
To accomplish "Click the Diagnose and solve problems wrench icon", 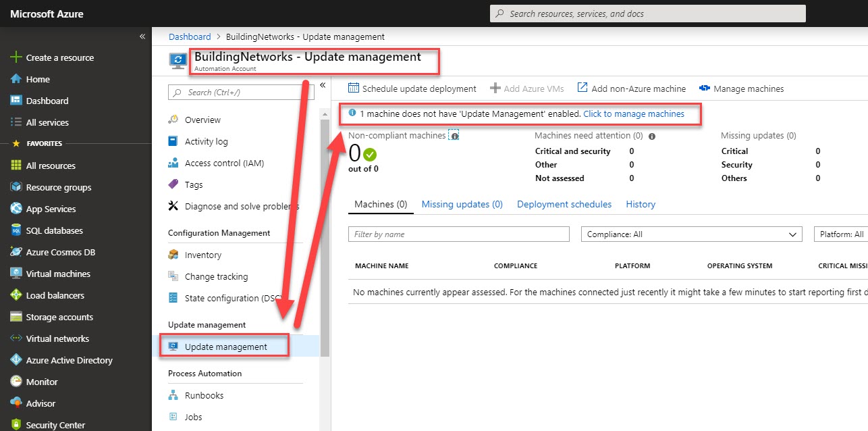I will click(173, 206).
